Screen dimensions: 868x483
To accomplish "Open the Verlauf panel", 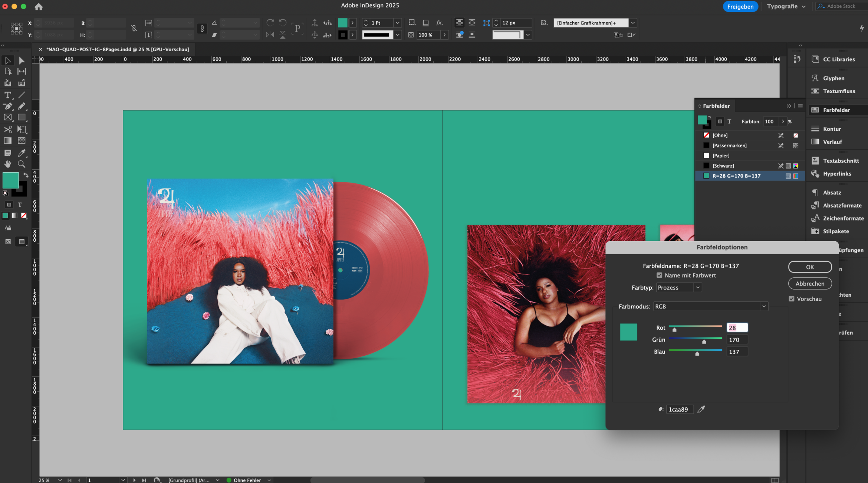I will tap(832, 141).
